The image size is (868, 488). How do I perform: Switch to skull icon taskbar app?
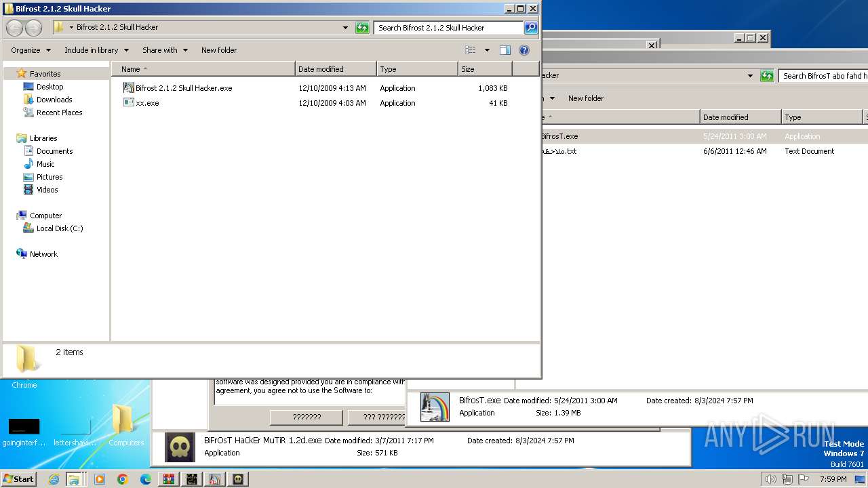[237, 479]
